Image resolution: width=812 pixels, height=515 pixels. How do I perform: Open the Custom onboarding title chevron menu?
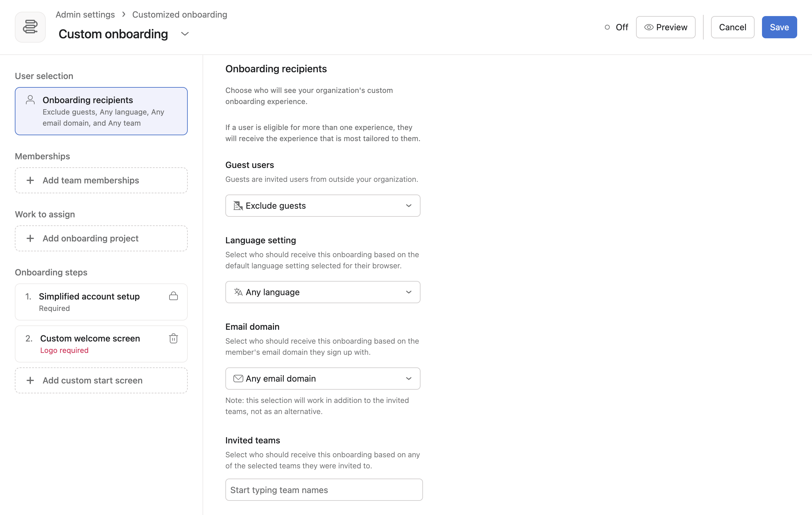185,34
